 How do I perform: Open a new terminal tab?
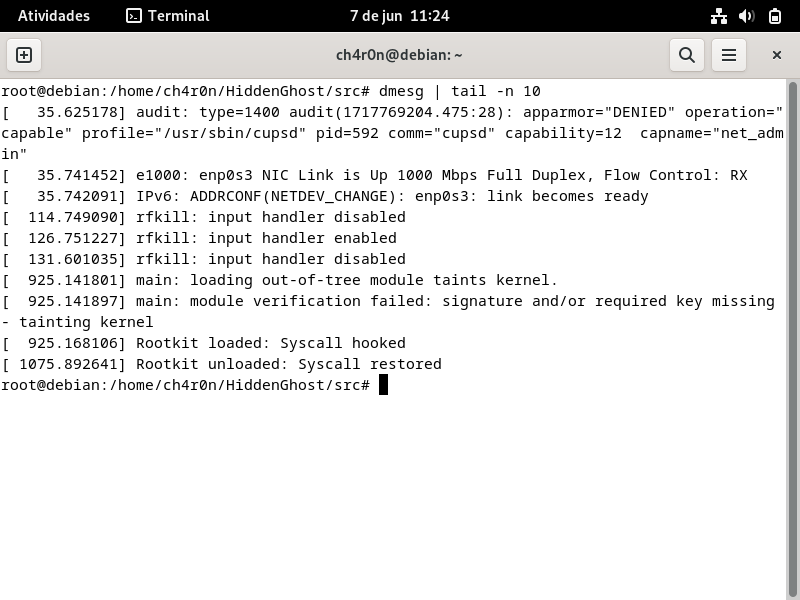point(24,55)
